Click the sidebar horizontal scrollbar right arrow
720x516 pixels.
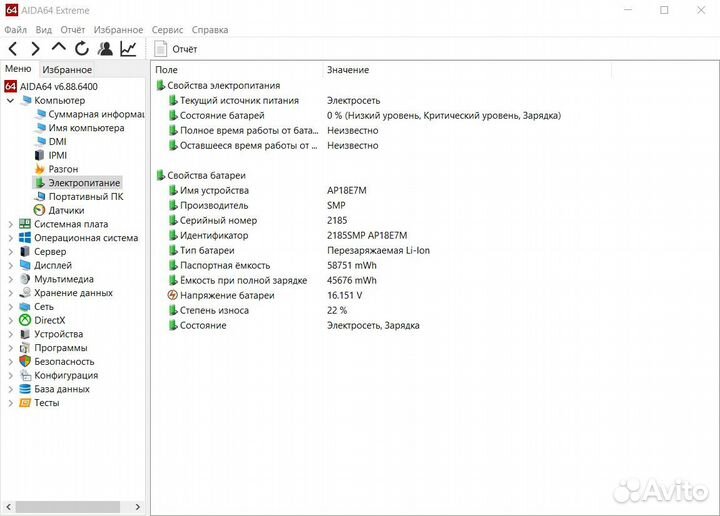point(138,507)
